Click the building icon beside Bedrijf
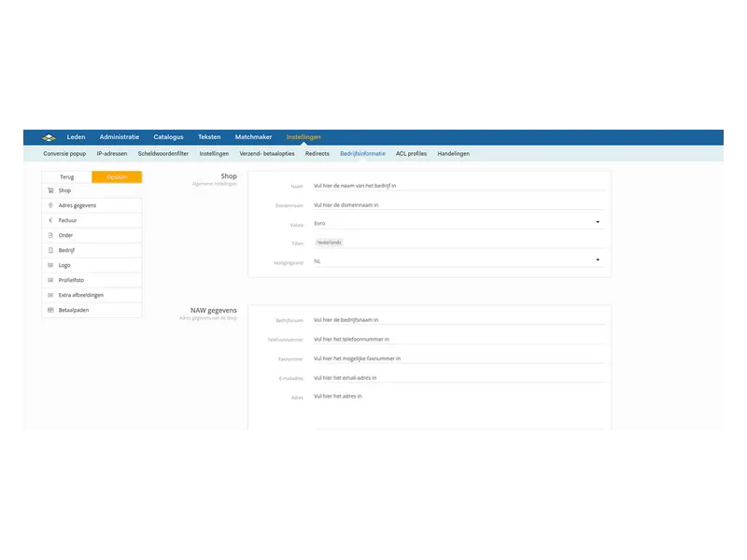Image resolution: width=747 pixels, height=560 pixels. click(x=50, y=250)
